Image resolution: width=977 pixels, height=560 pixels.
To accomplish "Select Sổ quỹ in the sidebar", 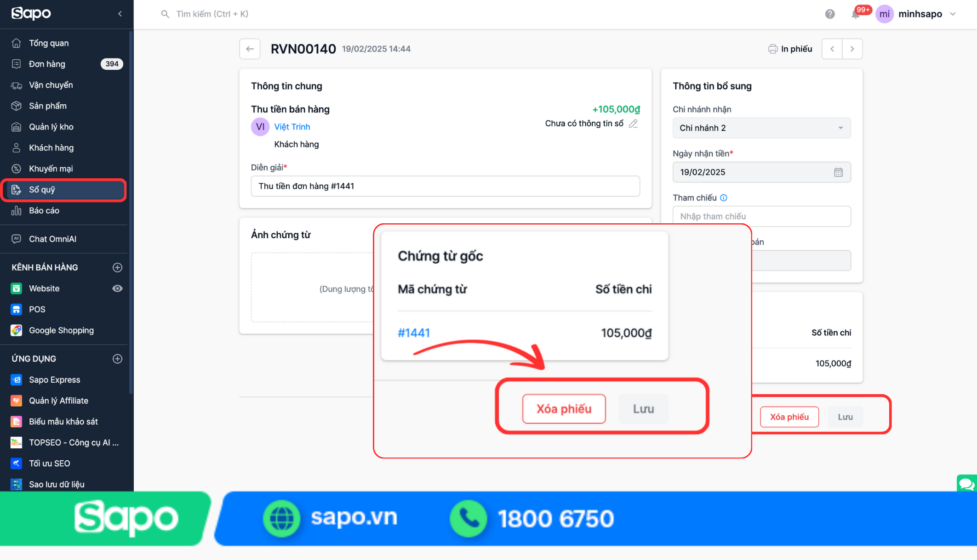I will point(64,190).
